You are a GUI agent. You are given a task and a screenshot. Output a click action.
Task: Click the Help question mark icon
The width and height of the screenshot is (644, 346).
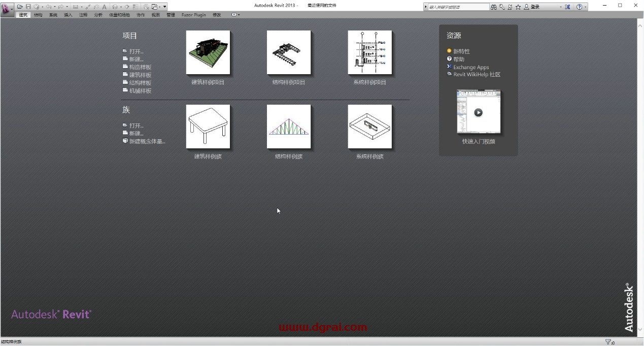pyautogui.click(x=579, y=7)
